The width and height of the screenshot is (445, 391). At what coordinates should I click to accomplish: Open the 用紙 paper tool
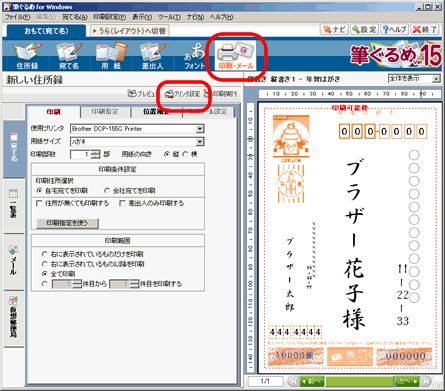coord(111,56)
